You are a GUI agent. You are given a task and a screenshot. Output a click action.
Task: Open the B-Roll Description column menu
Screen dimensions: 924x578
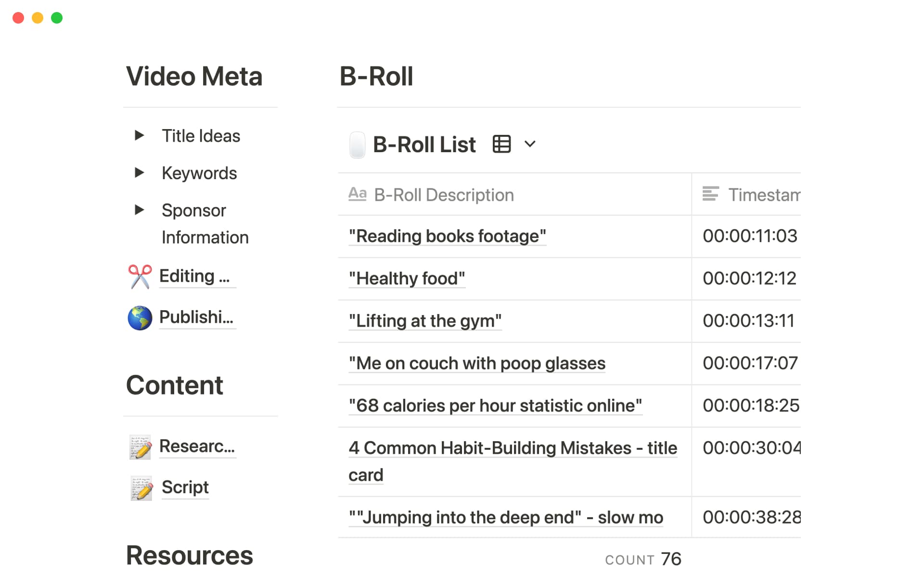click(444, 195)
